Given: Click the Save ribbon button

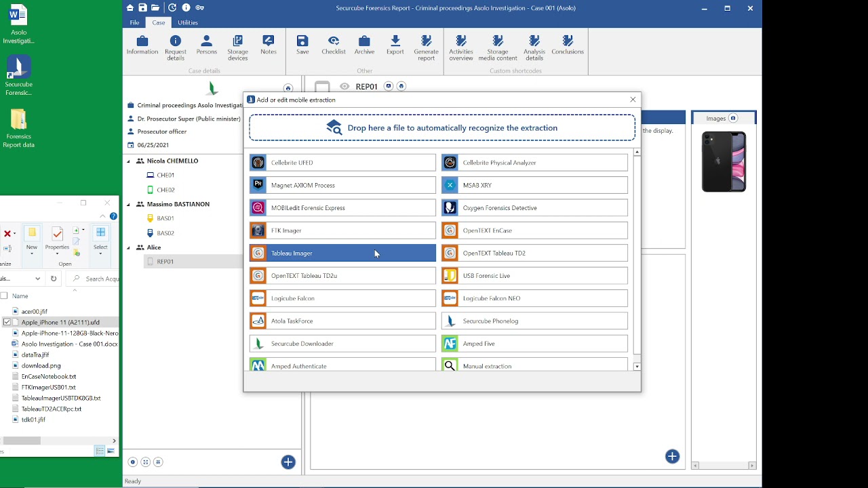Looking at the screenshot, I should [x=302, y=45].
